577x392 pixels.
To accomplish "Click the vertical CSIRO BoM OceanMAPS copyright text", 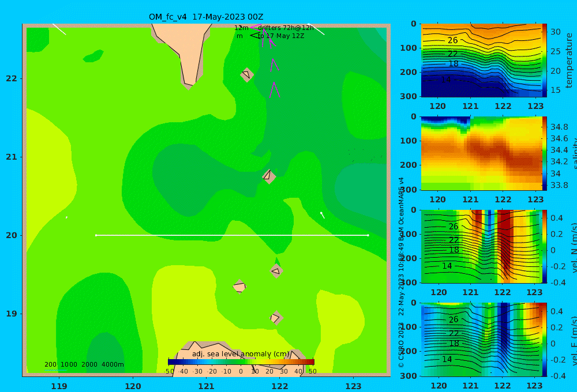I will (402, 272).
